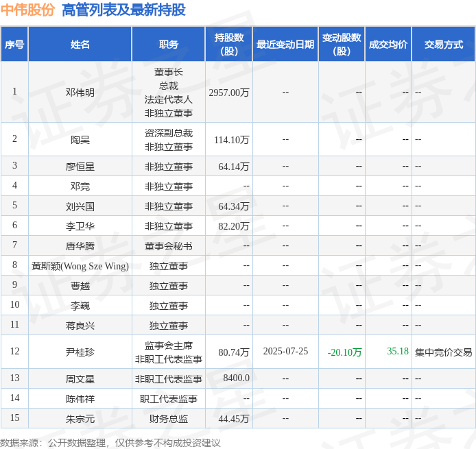This screenshot has width=476, height=449.
Task: Click the 董事会秘书 position cell
Action: (169, 245)
